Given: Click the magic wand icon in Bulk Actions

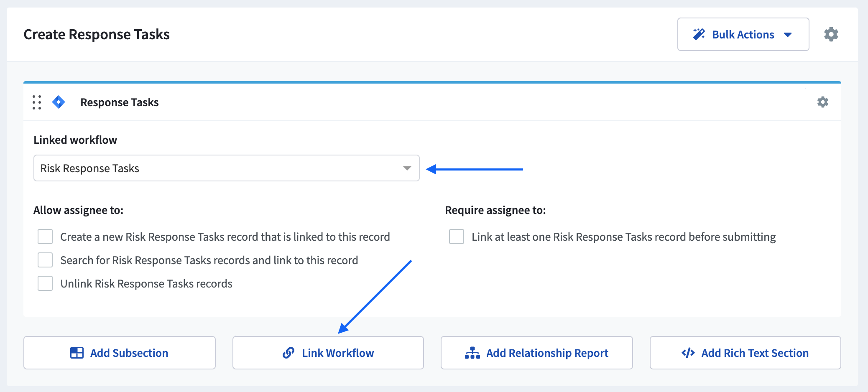Looking at the screenshot, I should (699, 34).
